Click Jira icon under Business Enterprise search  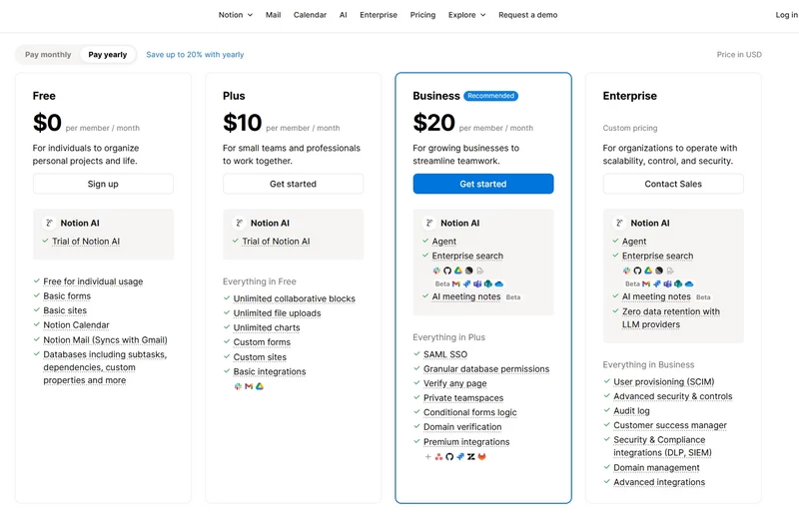point(466,284)
